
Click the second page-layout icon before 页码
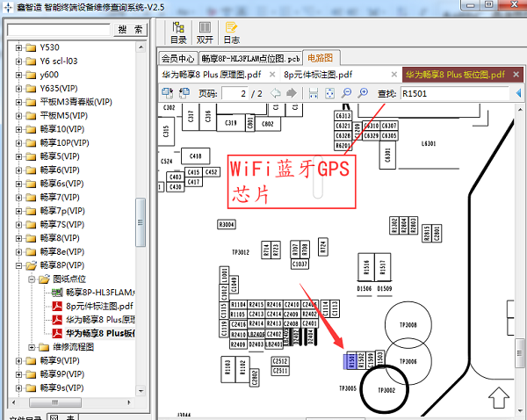184,93
